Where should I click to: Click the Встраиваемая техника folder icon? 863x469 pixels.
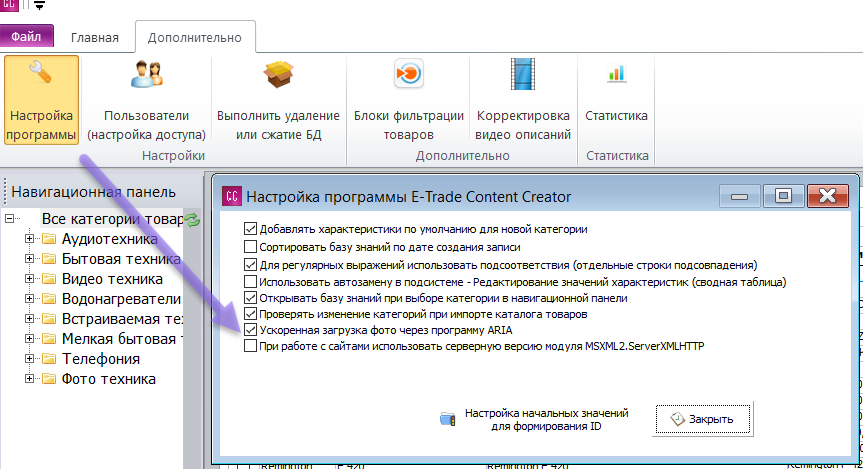point(50,319)
